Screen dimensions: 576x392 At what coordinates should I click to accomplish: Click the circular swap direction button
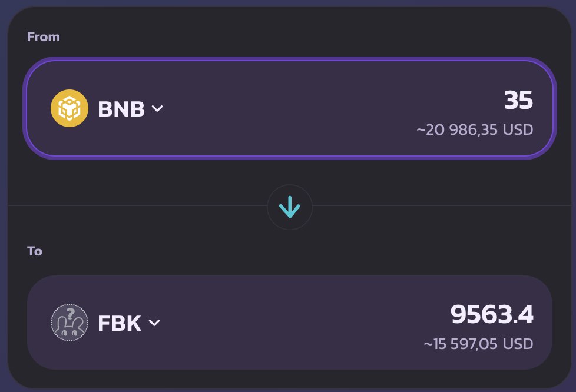pyautogui.click(x=290, y=207)
